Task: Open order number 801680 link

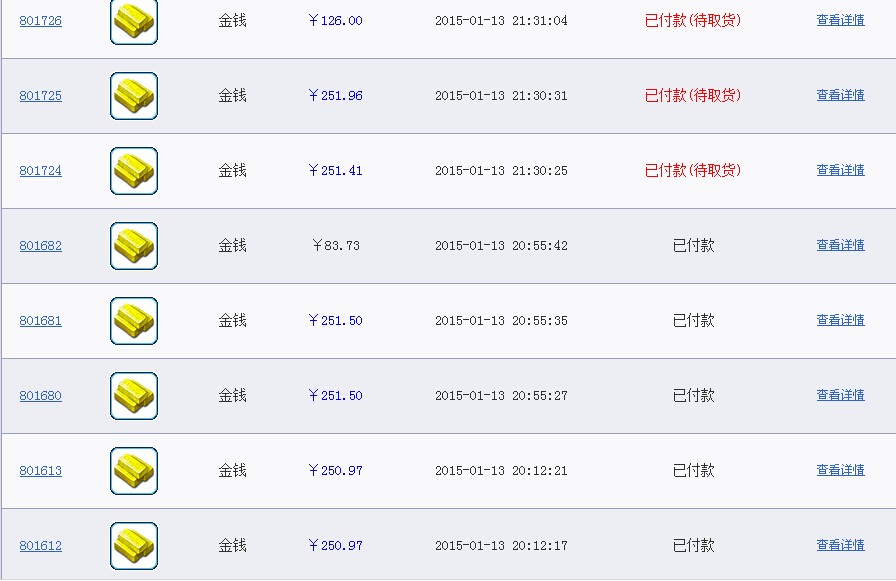Action: tap(41, 395)
